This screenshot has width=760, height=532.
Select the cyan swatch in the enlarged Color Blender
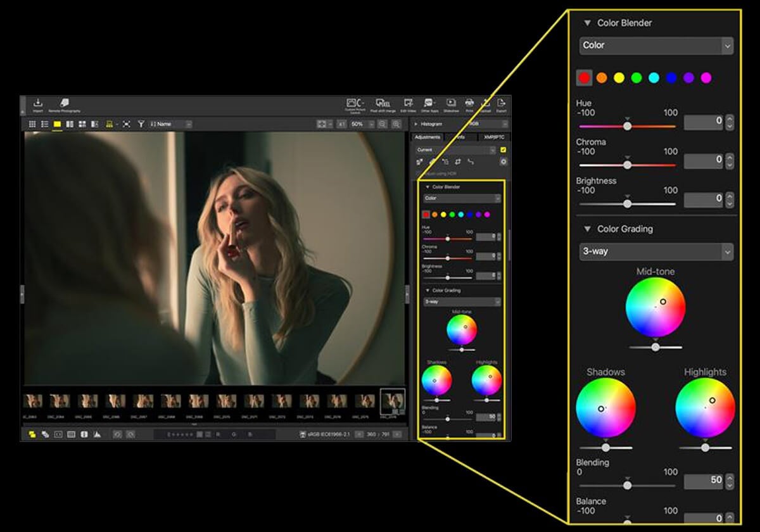654,78
